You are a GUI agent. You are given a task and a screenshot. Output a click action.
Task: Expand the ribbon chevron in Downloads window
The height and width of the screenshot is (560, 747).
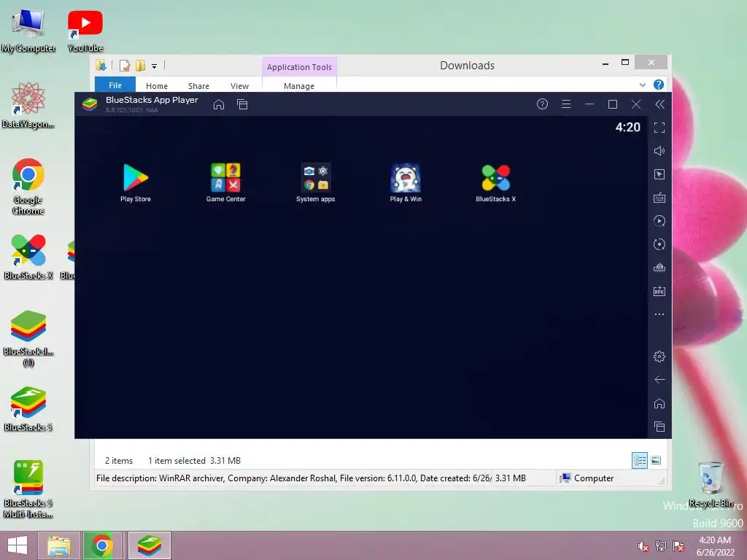(642, 85)
